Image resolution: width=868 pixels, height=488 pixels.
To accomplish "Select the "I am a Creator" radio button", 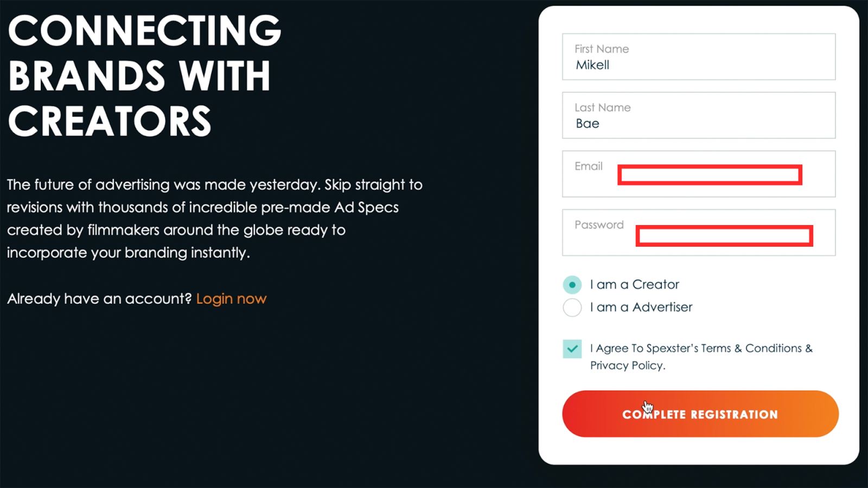I will click(x=572, y=285).
